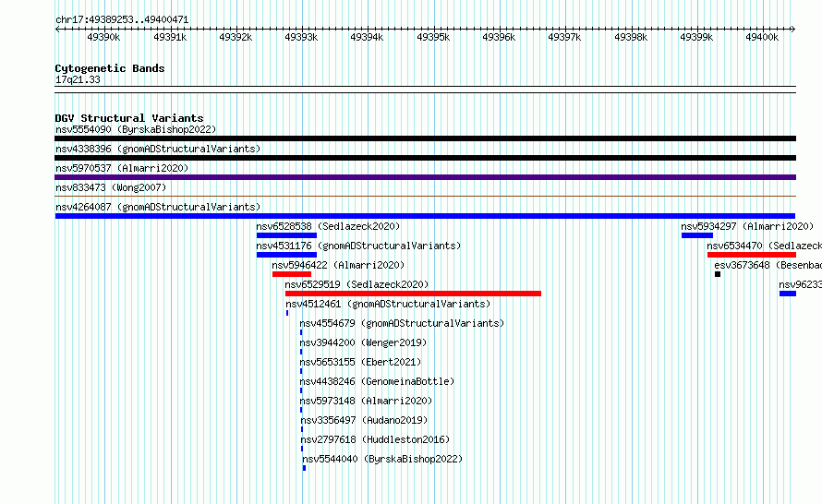Click the small black square of esv3673648

point(718,274)
